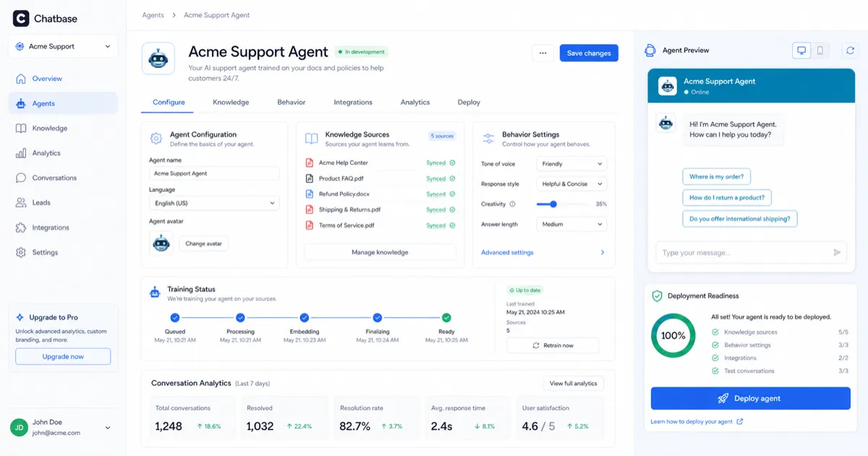Click the Chatbase logo icon
Viewport: 868px width, 456px height.
point(20,17)
